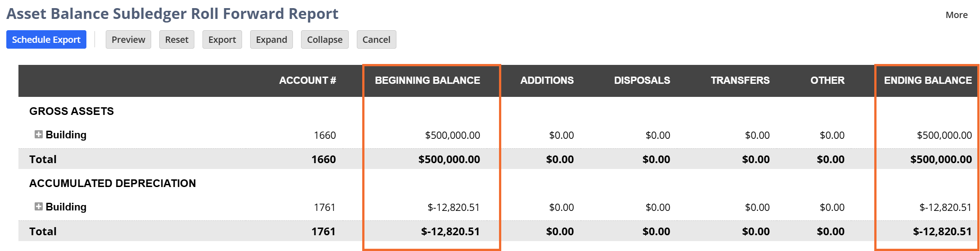980x251 pixels.
Task: Click the Schedule Export button
Action: (x=46, y=40)
